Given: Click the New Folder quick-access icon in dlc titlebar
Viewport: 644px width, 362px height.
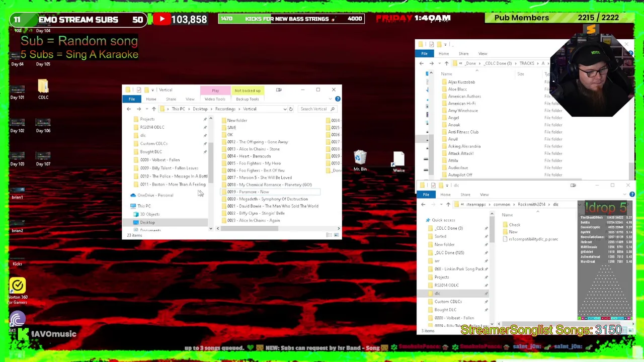Looking at the screenshot, I should click(441, 186).
